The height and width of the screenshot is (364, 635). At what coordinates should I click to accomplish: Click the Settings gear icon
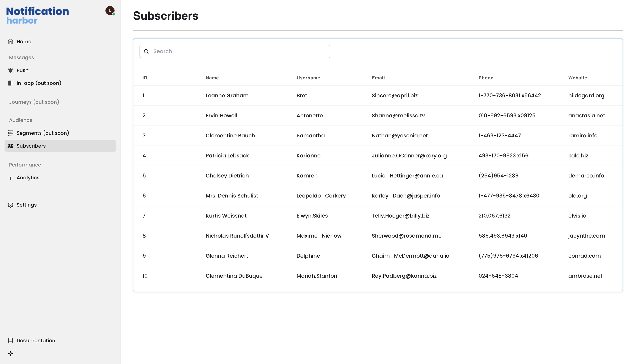point(11,205)
